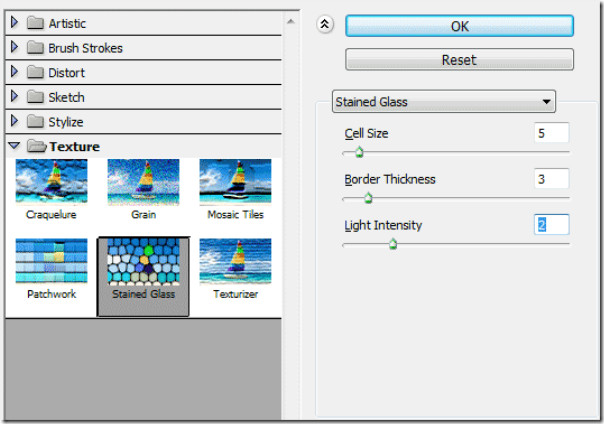Expand the Distort folder triangle
Image resolution: width=604 pixels, height=424 pixels.
click(14, 72)
